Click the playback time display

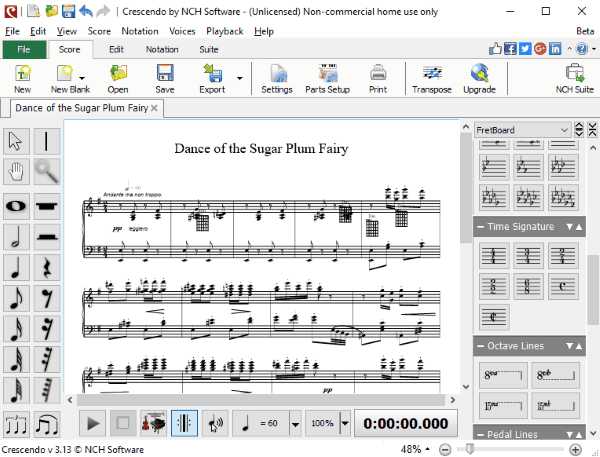click(x=406, y=423)
